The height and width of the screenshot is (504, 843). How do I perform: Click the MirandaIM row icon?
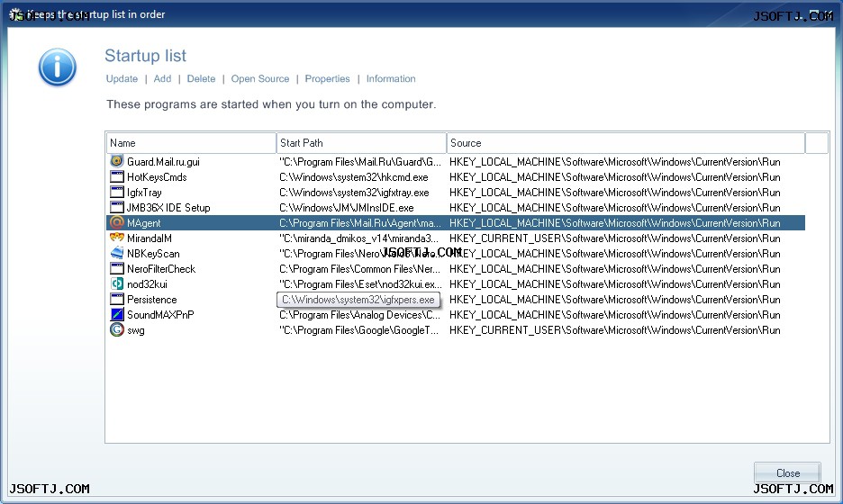(x=117, y=238)
